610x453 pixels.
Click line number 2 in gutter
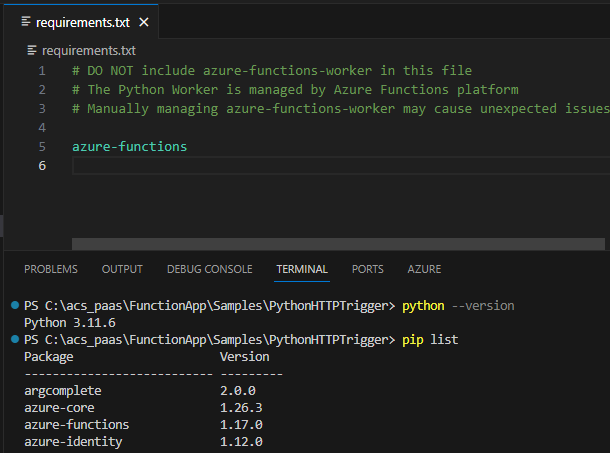[42, 90]
